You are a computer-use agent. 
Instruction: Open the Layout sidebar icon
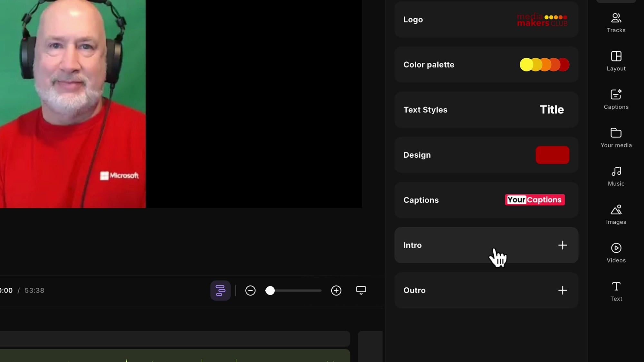coord(616,56)
